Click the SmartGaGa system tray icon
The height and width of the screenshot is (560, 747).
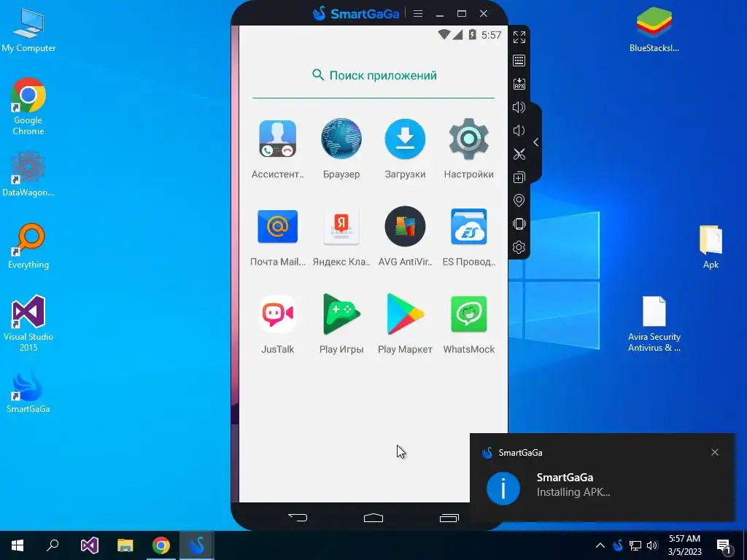tap(618, 545)
